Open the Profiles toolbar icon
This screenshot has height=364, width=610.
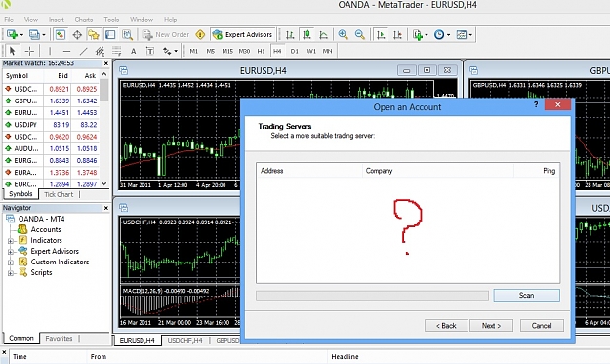(35, 34)
